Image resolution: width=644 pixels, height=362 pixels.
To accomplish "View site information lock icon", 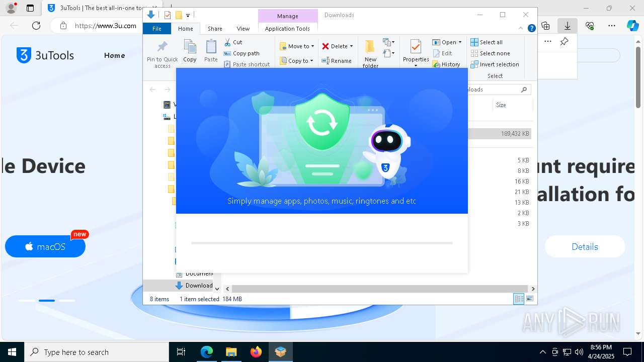I will pos(63,26).
